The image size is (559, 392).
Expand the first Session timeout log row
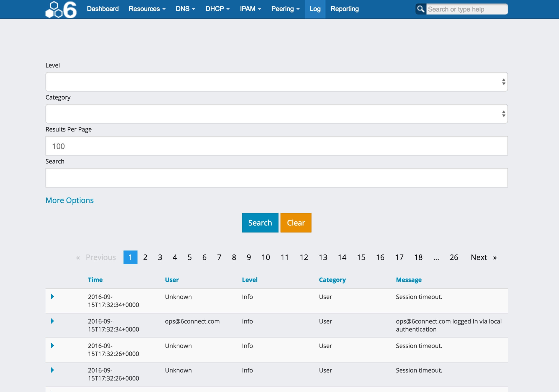tap(52, 297)
